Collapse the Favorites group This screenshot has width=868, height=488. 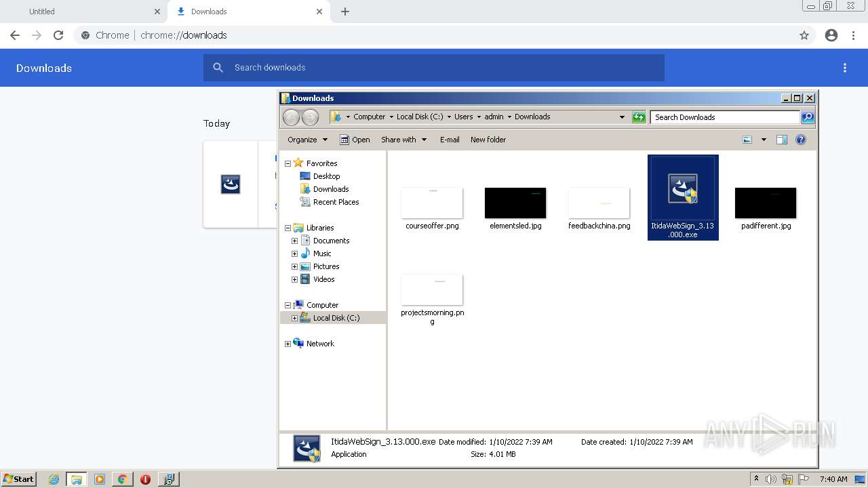click(288, 163)
